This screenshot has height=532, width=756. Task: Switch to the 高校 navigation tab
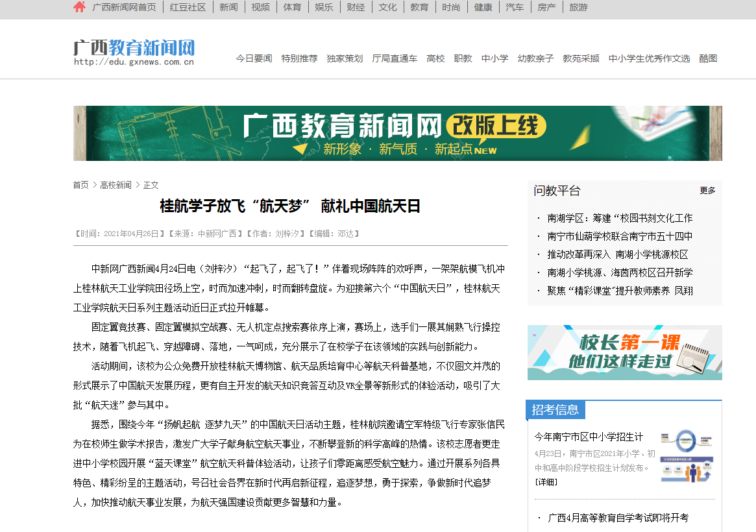coord(435,58)
